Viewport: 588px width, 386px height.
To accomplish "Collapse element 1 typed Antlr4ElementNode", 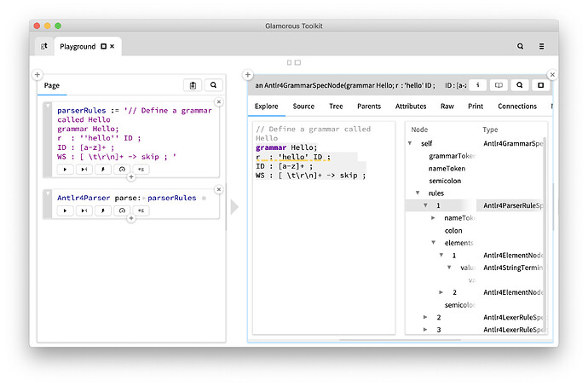I will 441,255.
